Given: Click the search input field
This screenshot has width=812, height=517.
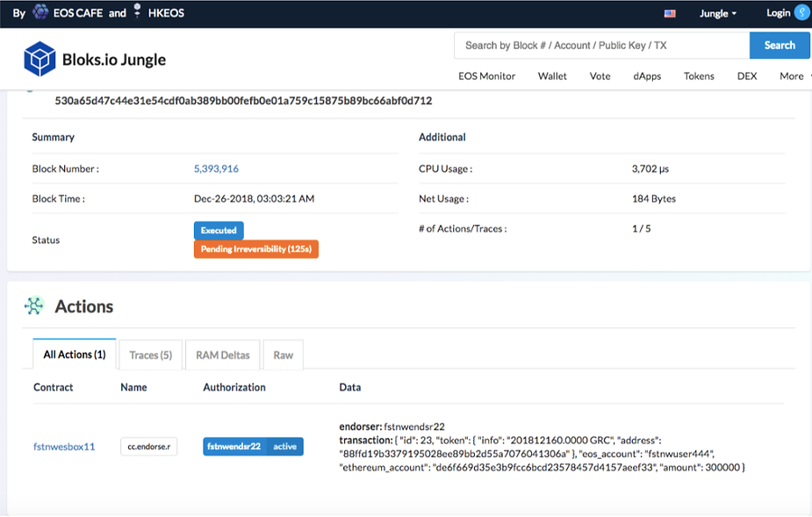Looking at the screenshot, I should 601,46.
